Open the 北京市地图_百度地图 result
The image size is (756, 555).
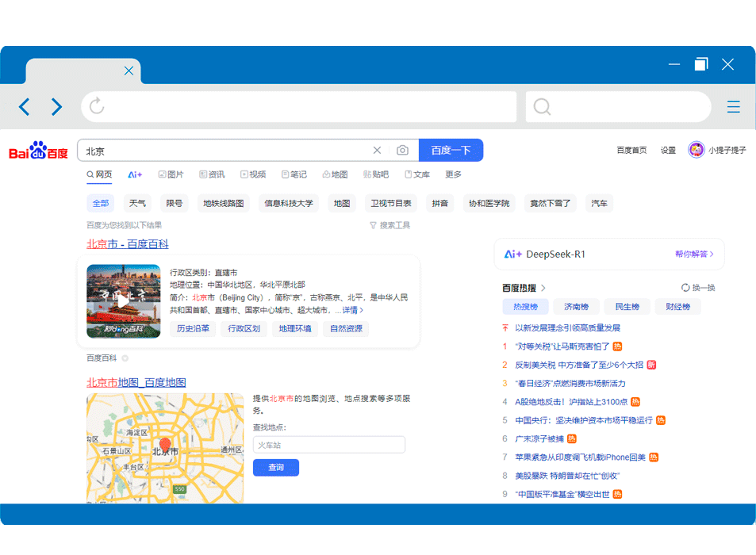pos(136,382)
